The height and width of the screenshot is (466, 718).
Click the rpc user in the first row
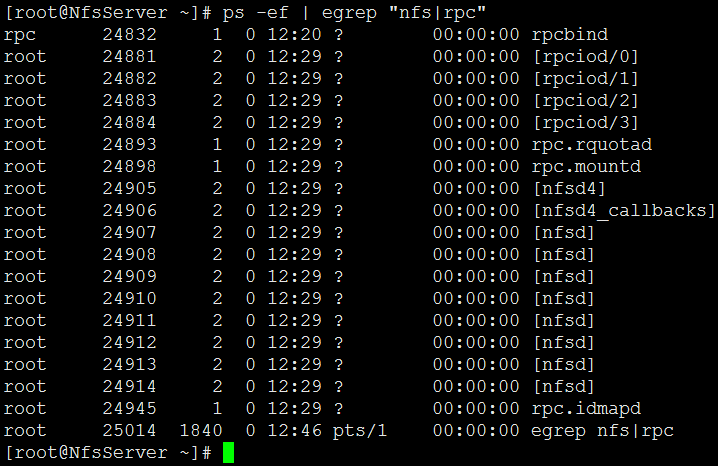[x=20, y=36]
